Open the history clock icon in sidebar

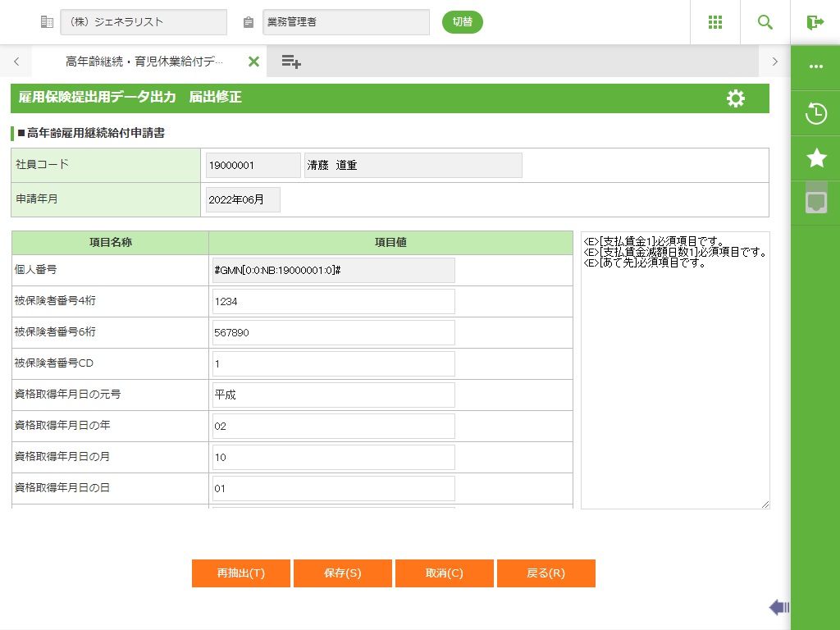[815, 113]
